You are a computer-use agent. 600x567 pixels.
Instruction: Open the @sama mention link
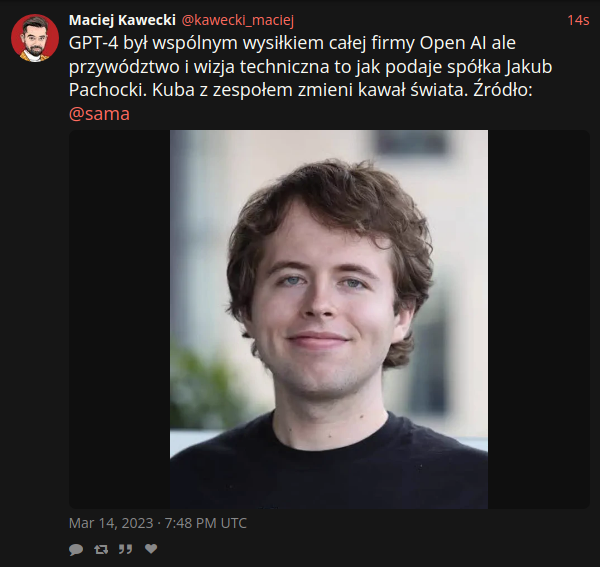pyautogui.click(x=99, y=114)
